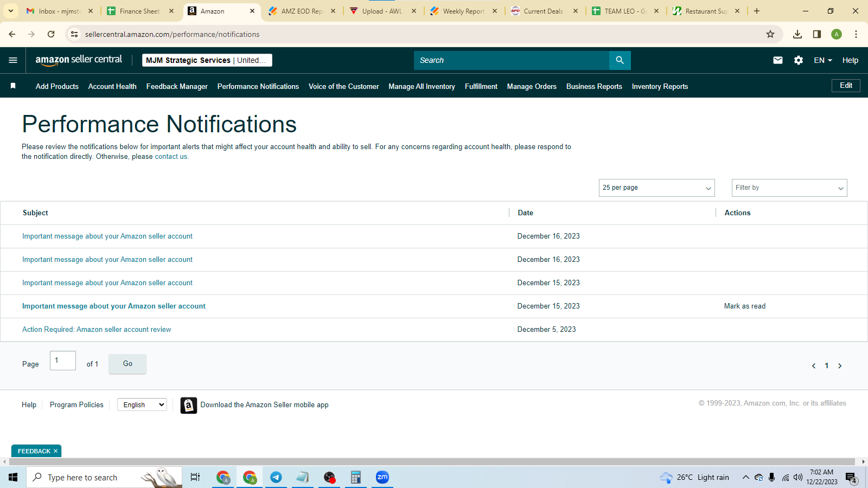Switch to the Inbox Gmail tab
Viewport: 868px width, 488px height.
(x=59, y=11)
